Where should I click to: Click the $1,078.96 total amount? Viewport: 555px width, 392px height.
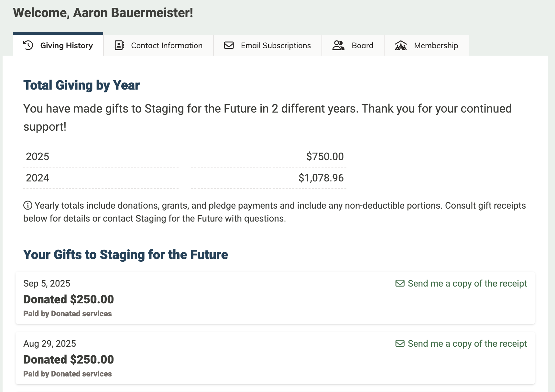[321, 178]
